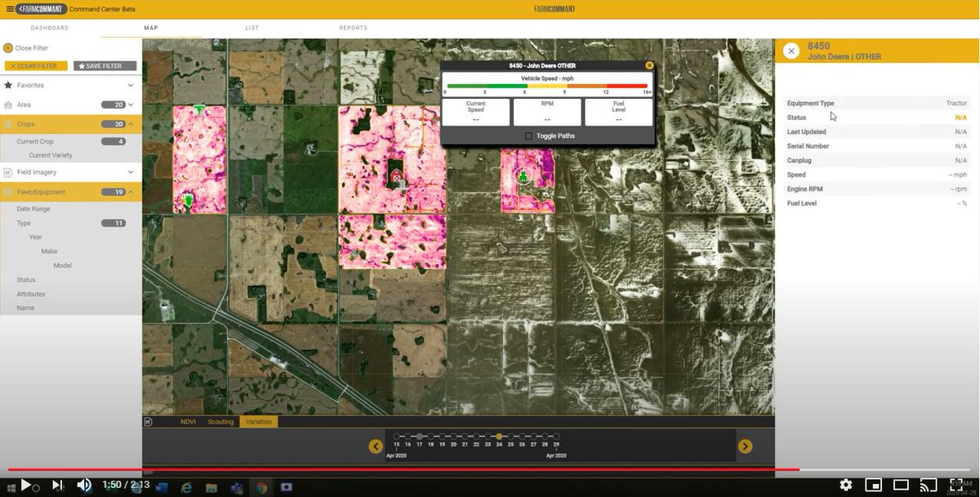Open YouTube player settings gear
The height and width of the screenshot is (497, 980).
[846, 485]
